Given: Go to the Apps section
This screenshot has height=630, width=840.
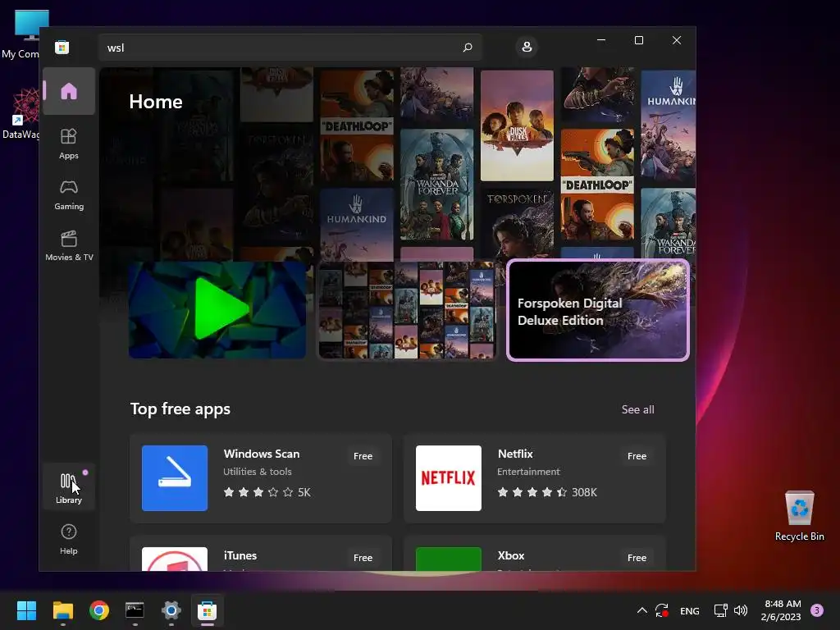Looking at the screenshot, I should click(x=69, y=144).
